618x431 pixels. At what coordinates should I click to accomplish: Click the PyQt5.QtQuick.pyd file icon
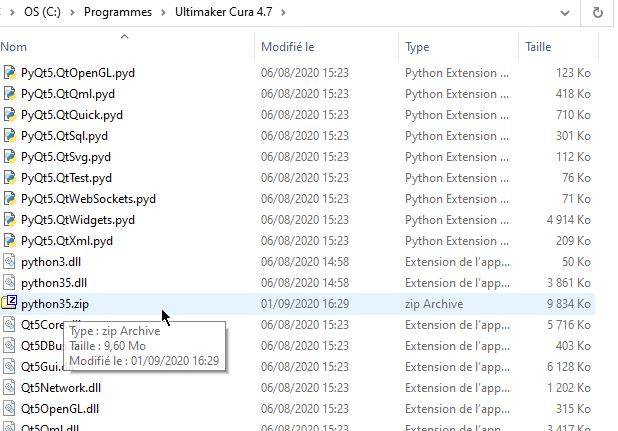click(9, 115)
